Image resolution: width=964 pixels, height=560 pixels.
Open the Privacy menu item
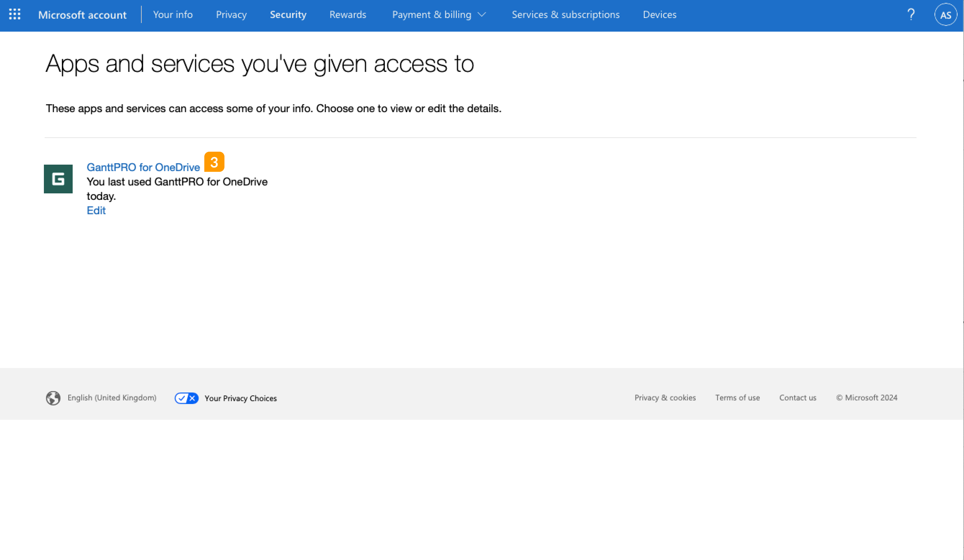tap(231, 14)
